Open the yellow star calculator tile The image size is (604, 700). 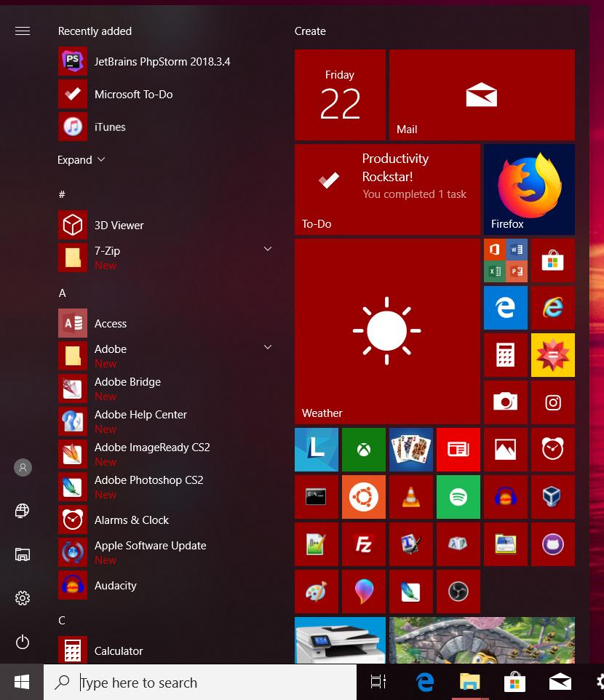tap(552, 355)
